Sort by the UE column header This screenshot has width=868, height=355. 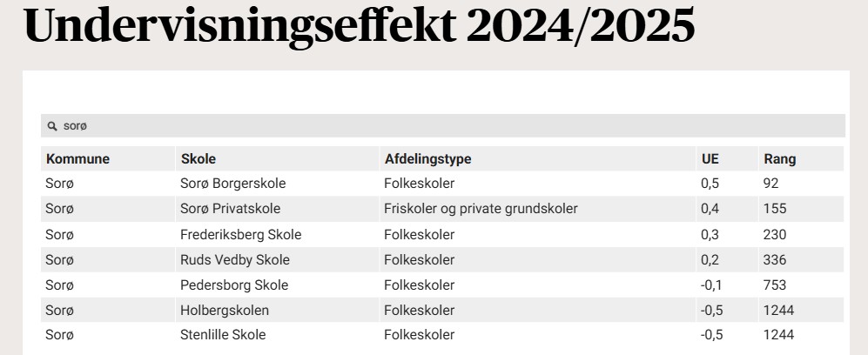(710, 159)
